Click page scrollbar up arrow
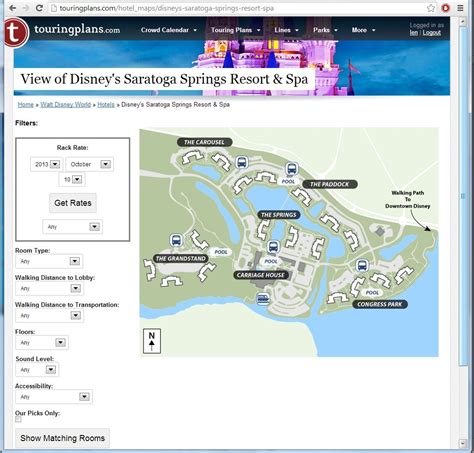 point(462,22)
